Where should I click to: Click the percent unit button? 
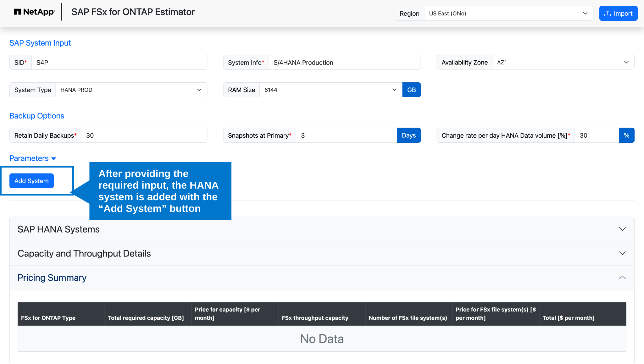626,135
